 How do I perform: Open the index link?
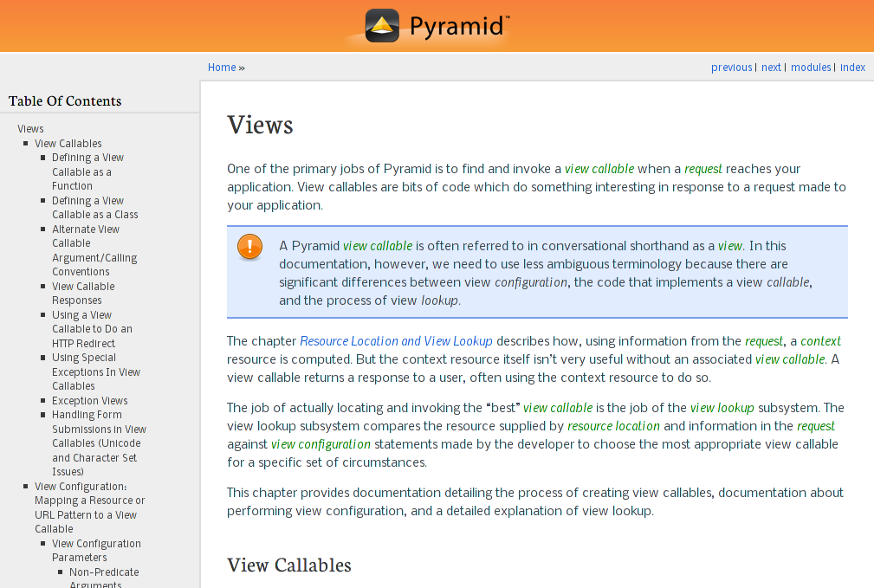pos(852,68)
